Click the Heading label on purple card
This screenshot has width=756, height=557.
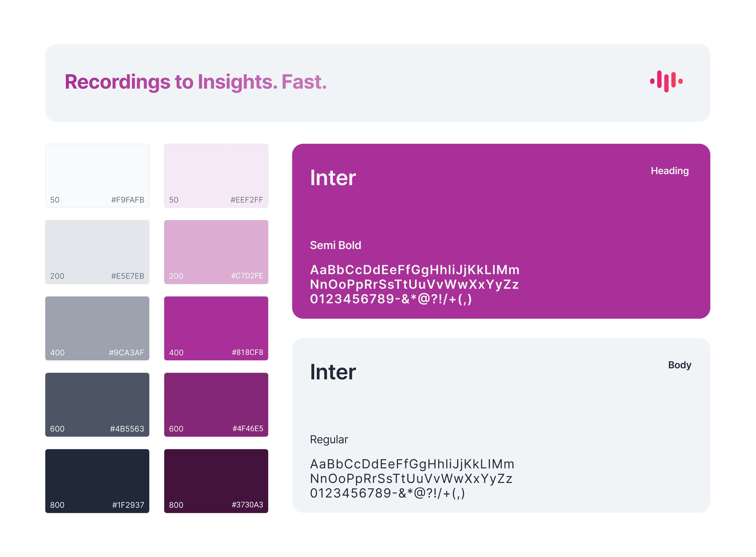point(670,171)
